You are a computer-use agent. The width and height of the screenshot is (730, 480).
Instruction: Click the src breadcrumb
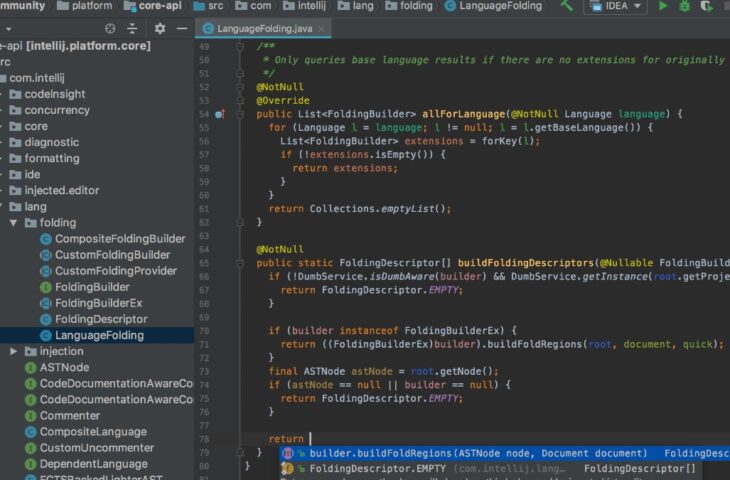208,6
